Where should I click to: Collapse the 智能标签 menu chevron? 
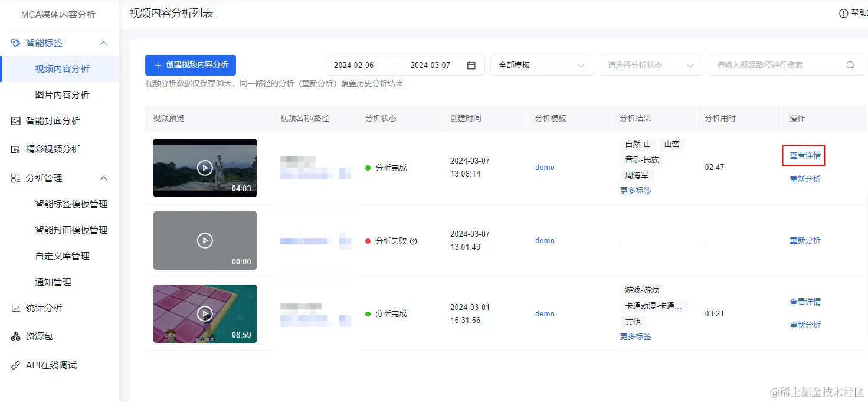[104, 43]
